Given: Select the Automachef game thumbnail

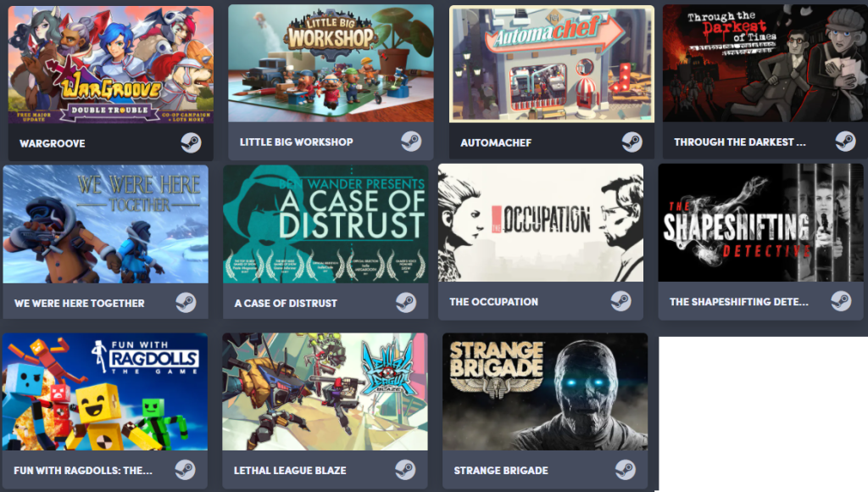Looking at the screenshot, I should tap(552, 64).
